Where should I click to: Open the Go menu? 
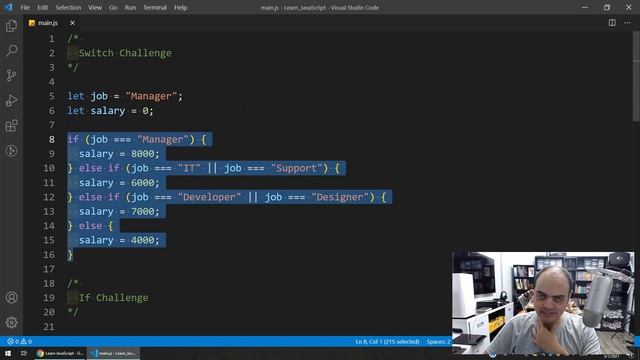pos(113,7)
